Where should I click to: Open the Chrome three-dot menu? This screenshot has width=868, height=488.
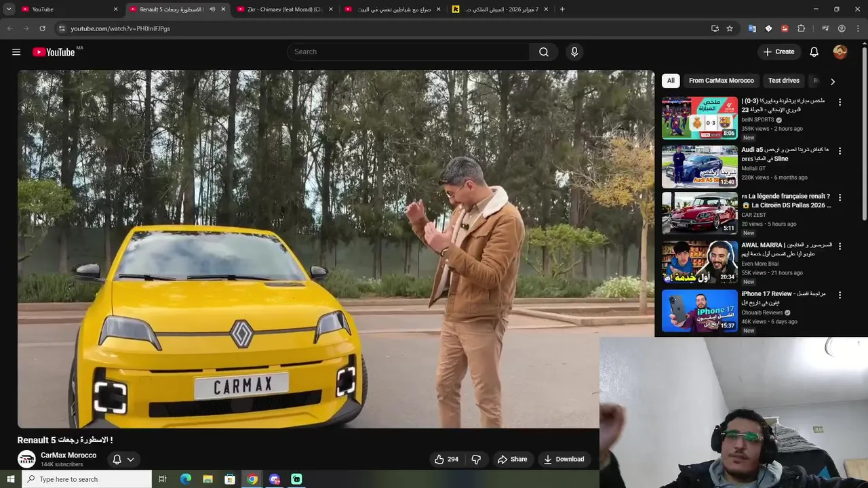[x=858, y=28]
